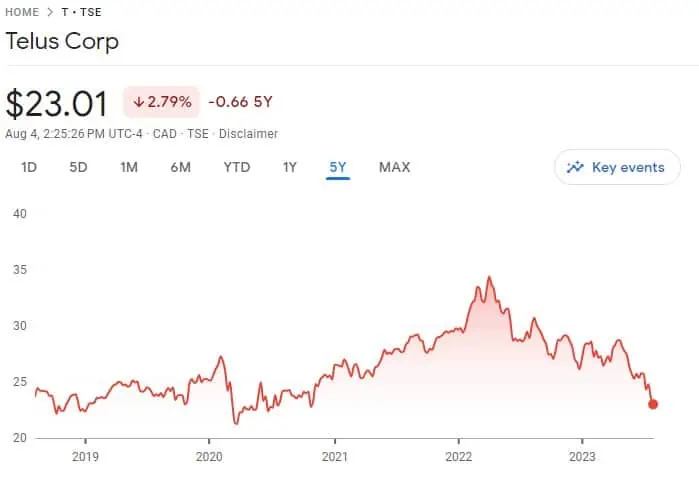Select the 5Y time range tab
The height and width of the screenshot is (486, 699).
click(x=338, y=167)
